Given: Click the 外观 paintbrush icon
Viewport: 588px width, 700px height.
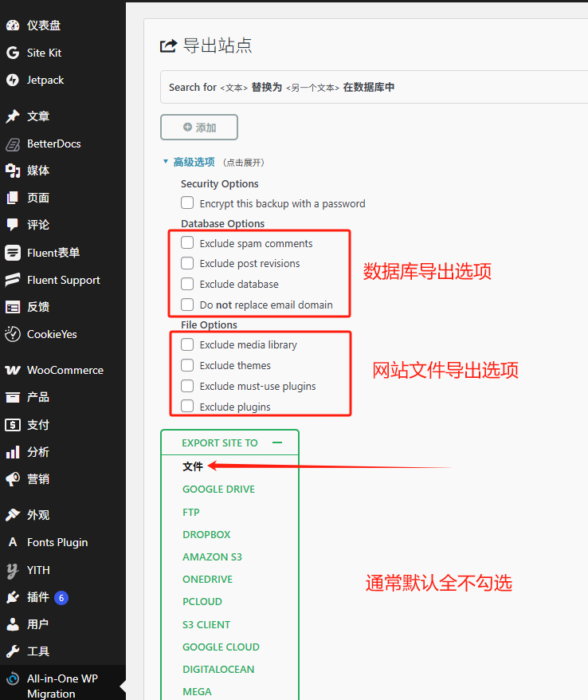Looking at the screenshot, I should [x=13, y=515].
